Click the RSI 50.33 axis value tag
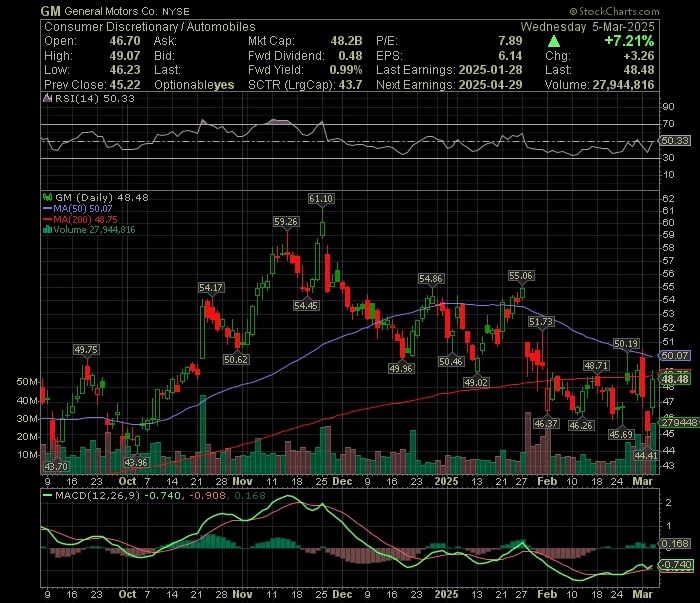Image resolution: width=700 pixels, height=603 pixels. tap(675, 141)
